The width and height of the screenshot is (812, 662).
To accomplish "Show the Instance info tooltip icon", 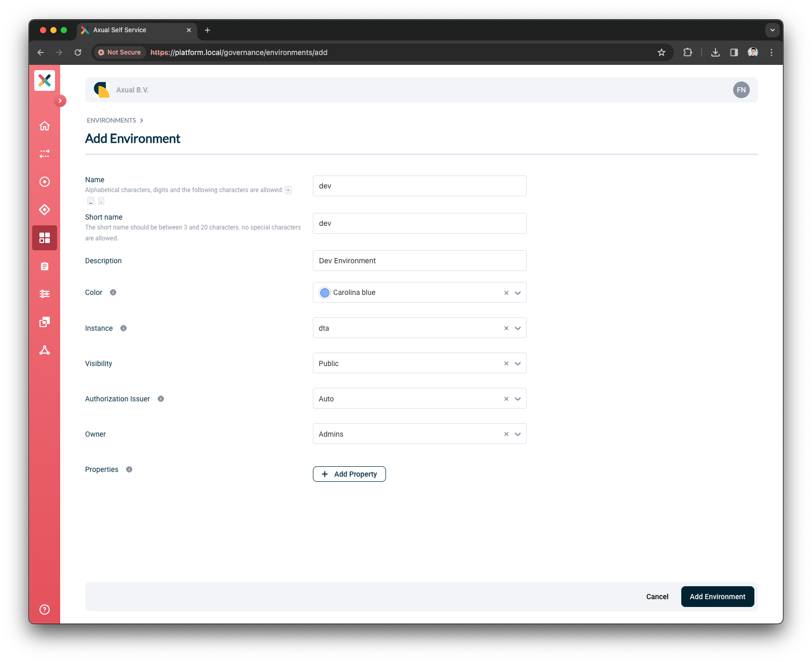I will coord(123,328).
